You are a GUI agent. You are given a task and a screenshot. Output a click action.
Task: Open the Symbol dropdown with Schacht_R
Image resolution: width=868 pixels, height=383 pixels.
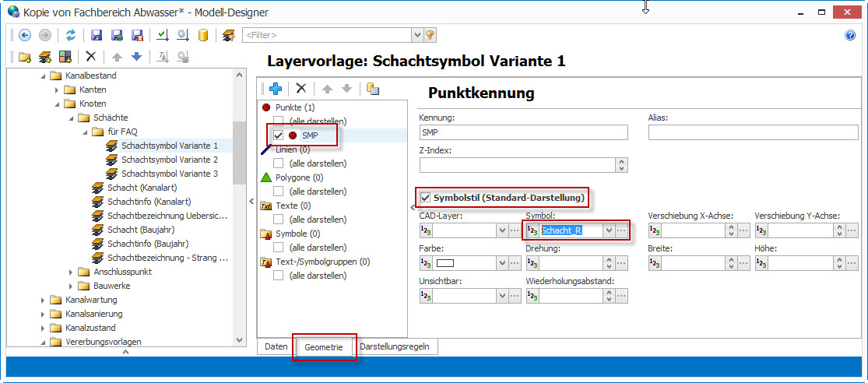[609, 230]
